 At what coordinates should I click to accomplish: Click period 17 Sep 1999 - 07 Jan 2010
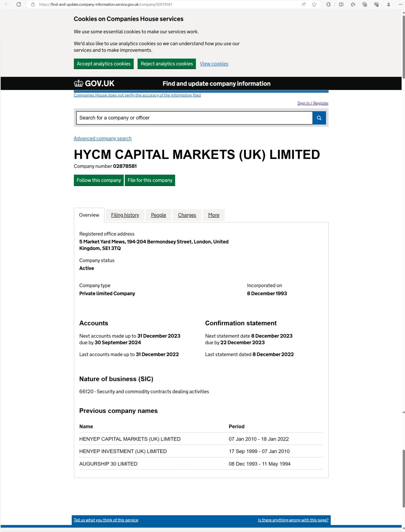259,451
